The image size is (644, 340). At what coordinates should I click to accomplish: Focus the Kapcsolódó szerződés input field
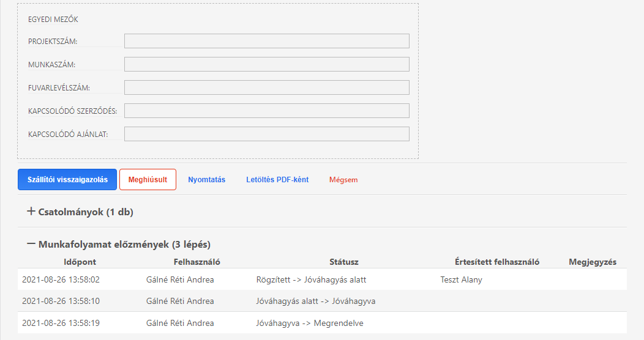pyautogui.click(x=267, y=111)
